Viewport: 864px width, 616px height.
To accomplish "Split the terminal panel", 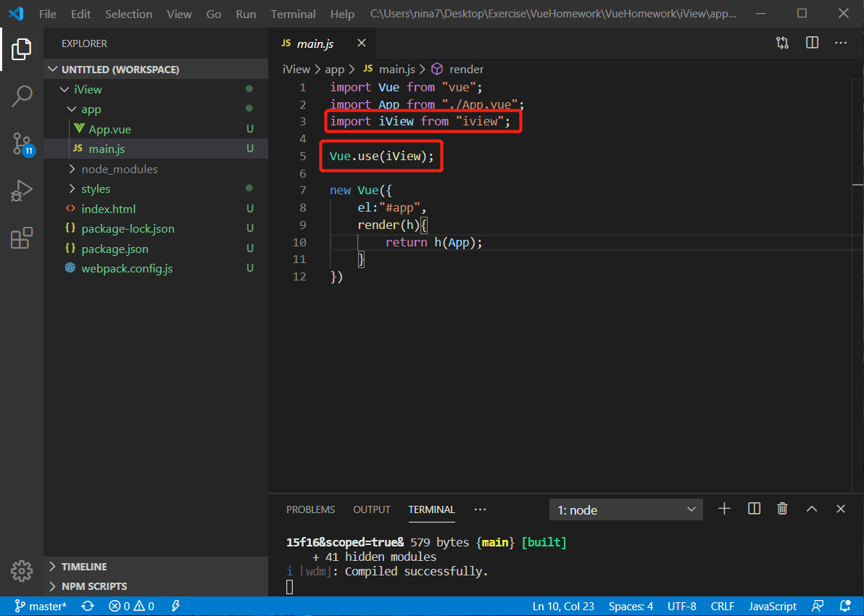I will pos(755,509).
